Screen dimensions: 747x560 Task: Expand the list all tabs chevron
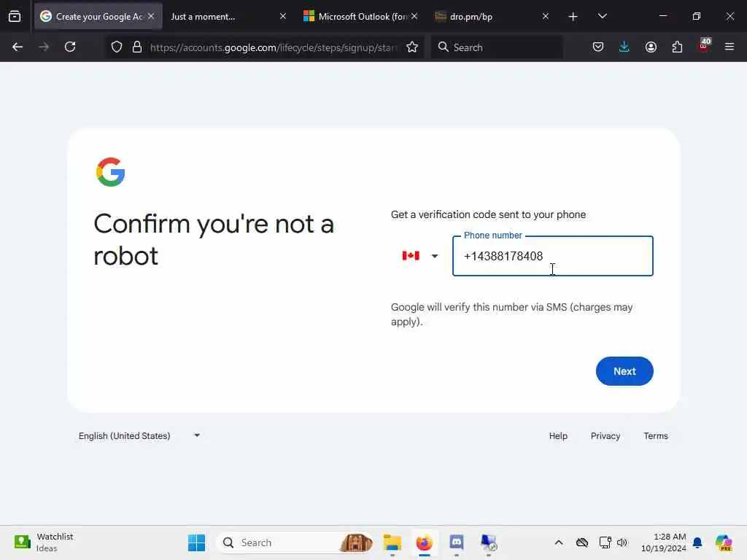click(x=602, y=16)
